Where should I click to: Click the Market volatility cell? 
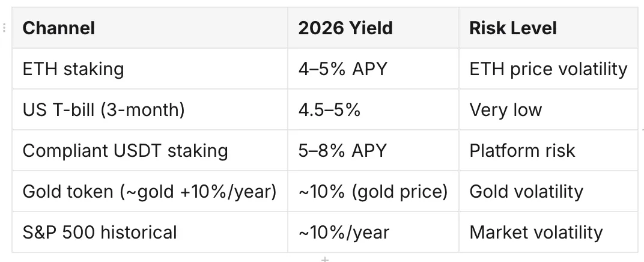coord(548,232)
